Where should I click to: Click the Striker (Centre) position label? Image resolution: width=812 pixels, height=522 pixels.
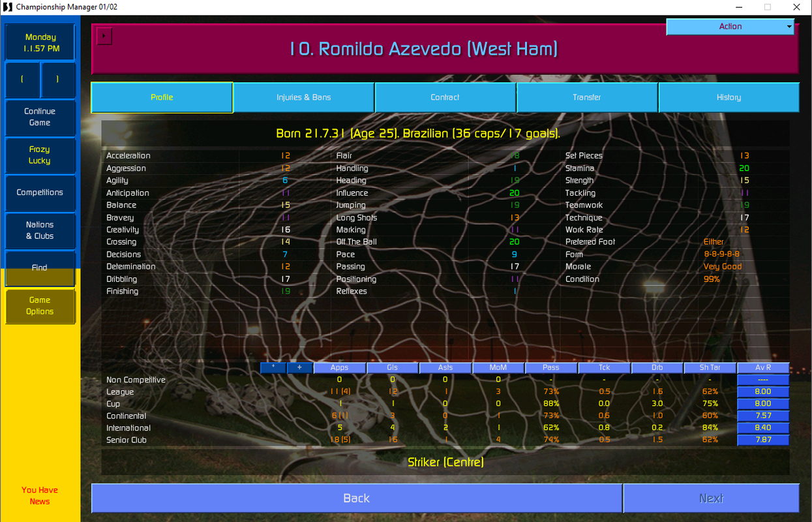point(445,462)
